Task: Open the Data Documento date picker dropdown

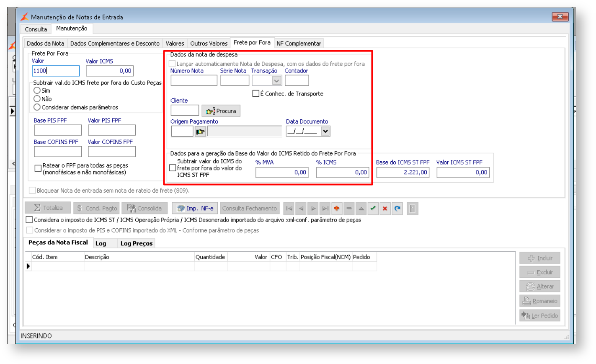Action: point(325,132)
